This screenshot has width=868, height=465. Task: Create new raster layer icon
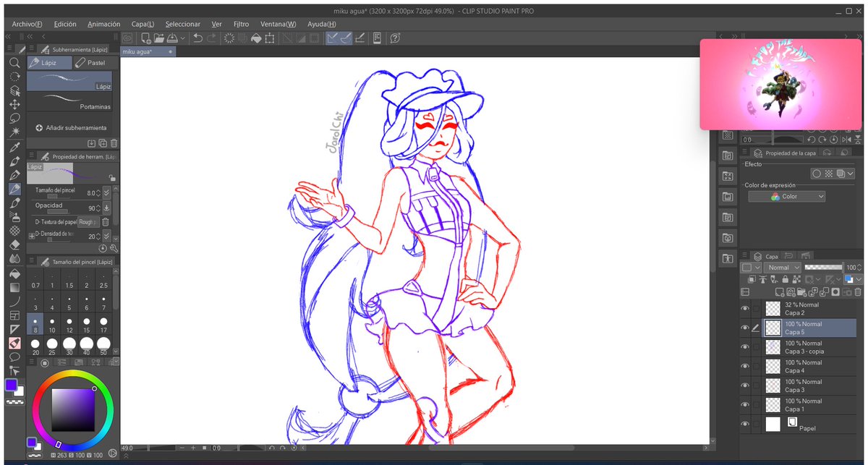point(780,292)
